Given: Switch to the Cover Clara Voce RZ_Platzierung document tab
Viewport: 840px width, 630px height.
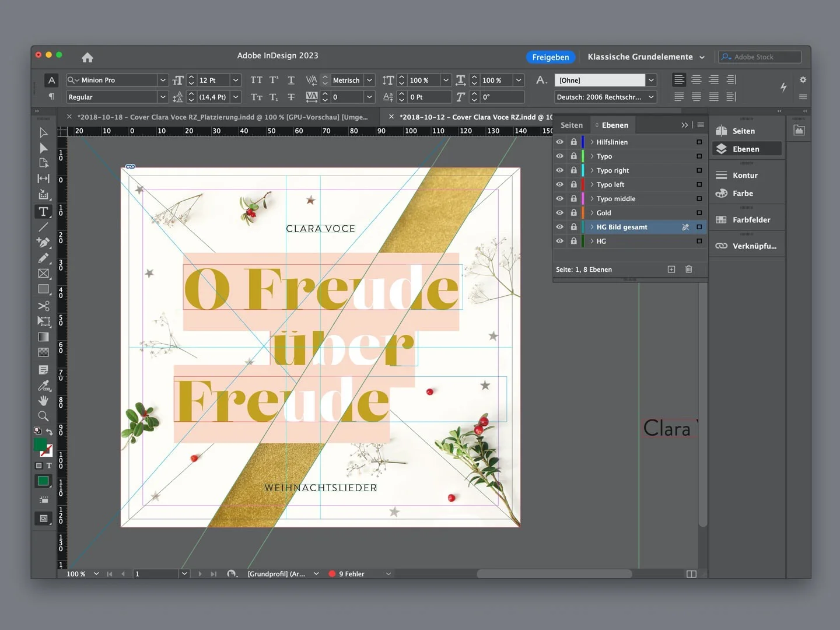Looking at the screenshot, I should 222,117.
